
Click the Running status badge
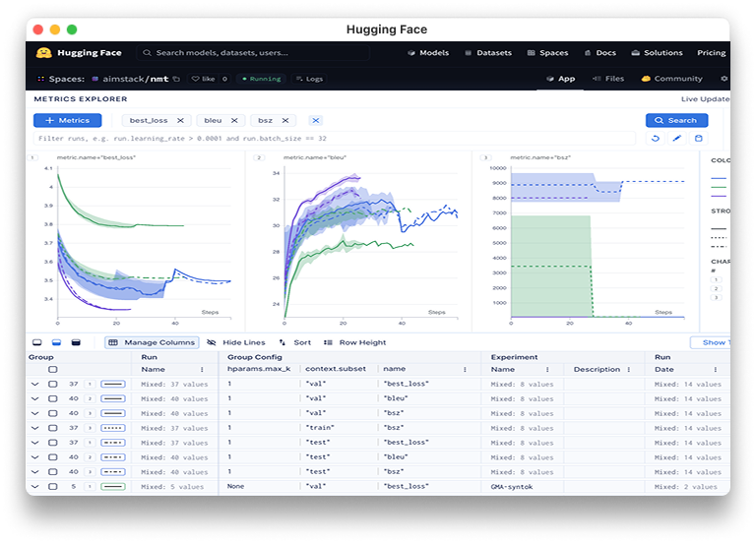tap(262, 79)
